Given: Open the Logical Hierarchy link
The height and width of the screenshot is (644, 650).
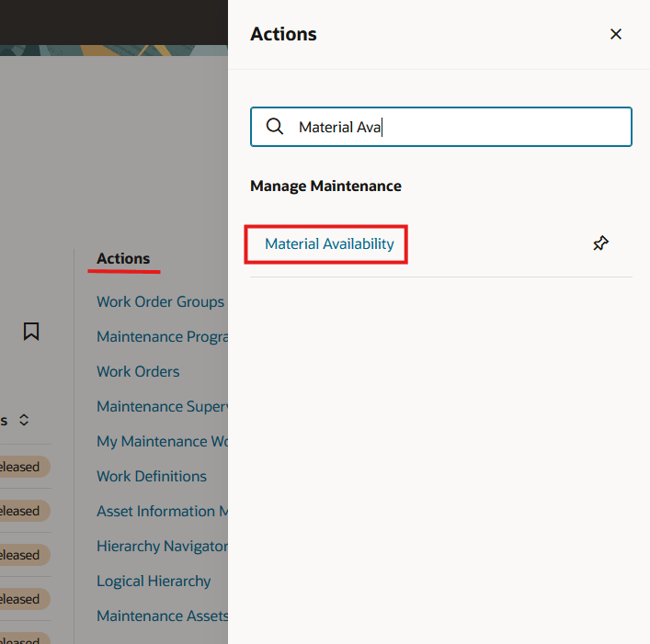Looking at the screenshot, I should coord(154,581).
